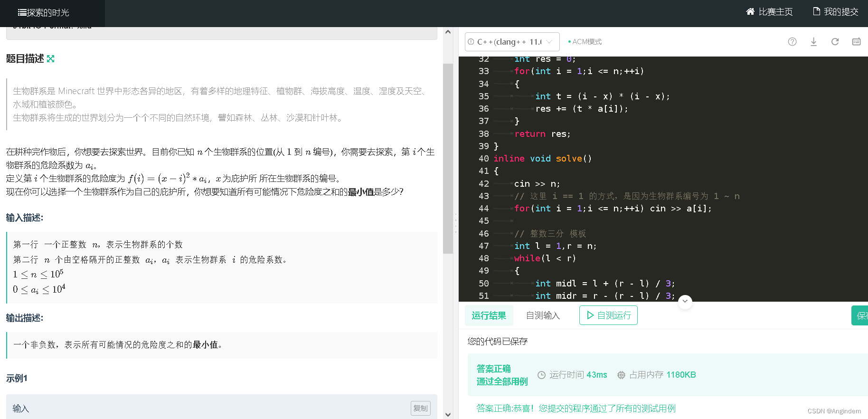
Task: Click code line 51 int midr declaration
Action: pos(605,296)
